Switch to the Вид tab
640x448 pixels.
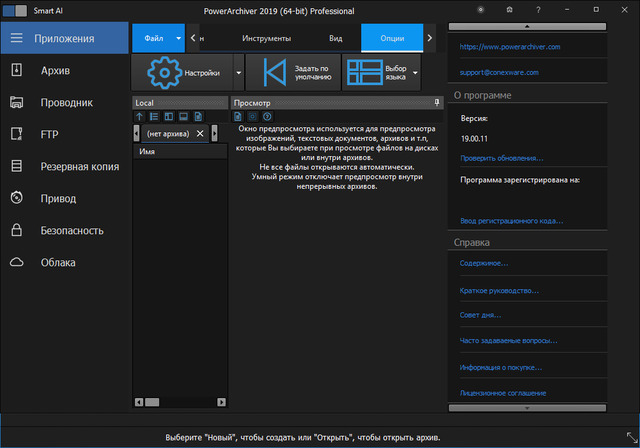point(336,38)
